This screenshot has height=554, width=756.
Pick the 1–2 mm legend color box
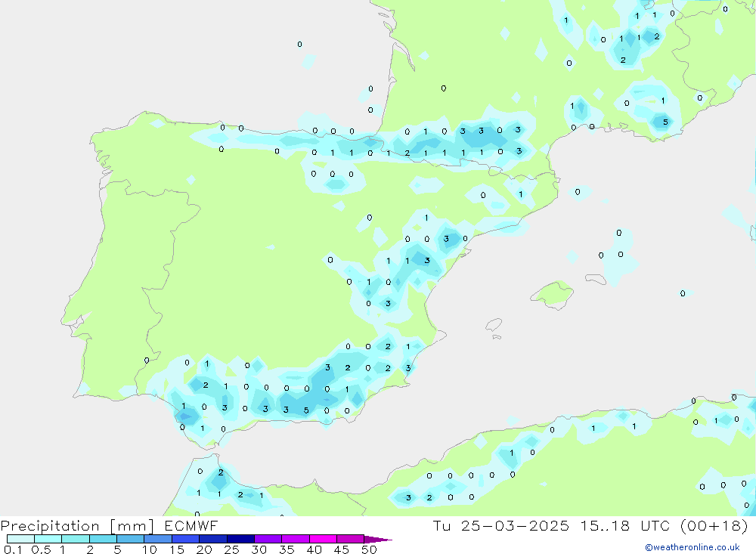pyautogui.click(x=75, y=539)
